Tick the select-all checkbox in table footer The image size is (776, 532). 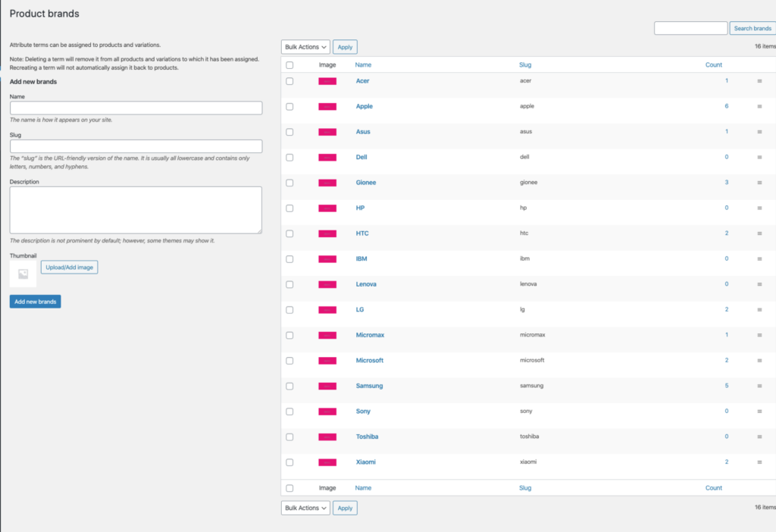289,488
